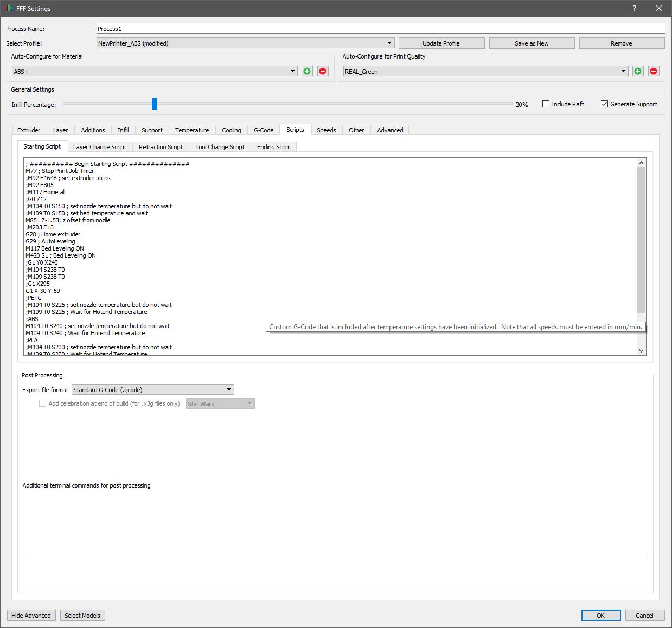Click red minus icon next to ABS+ material

323,71
